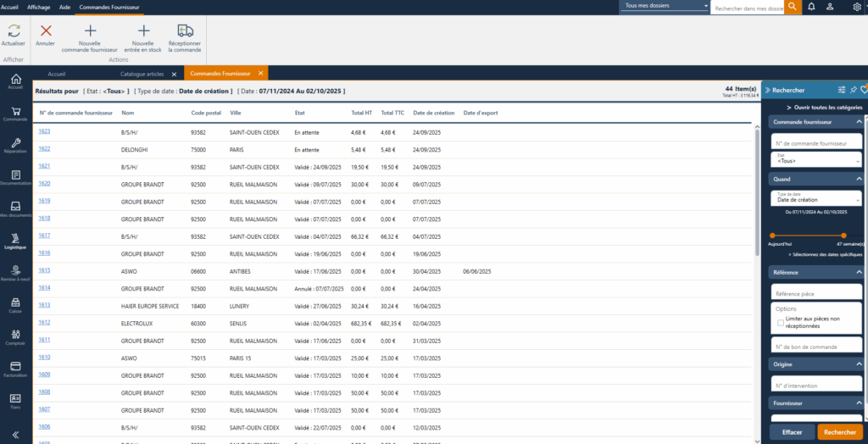Switch to the Catalogue articles tab
This screenshot has width=868, height=444.
pos(142,74)
